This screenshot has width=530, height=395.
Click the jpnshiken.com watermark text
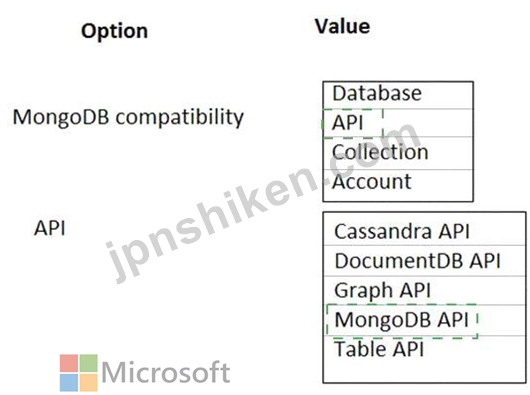263,202
